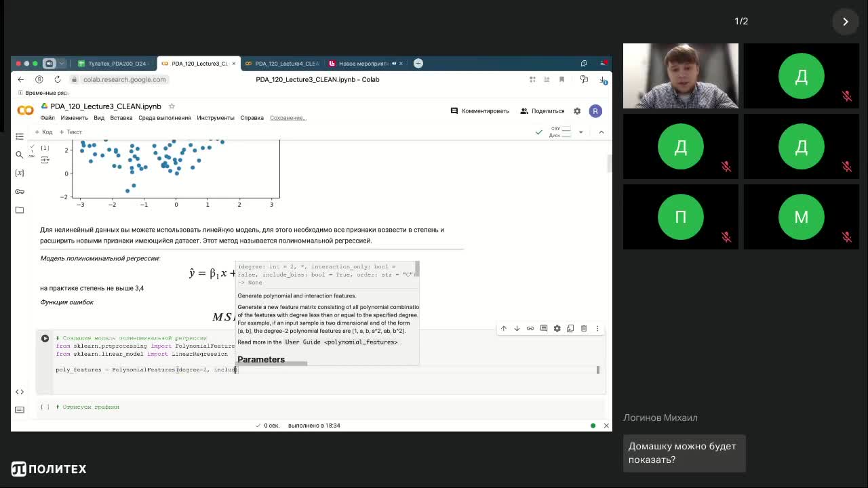Open the table of contents sidebar
Viewport: 868px width, 488px height.
tap(20, 136)
